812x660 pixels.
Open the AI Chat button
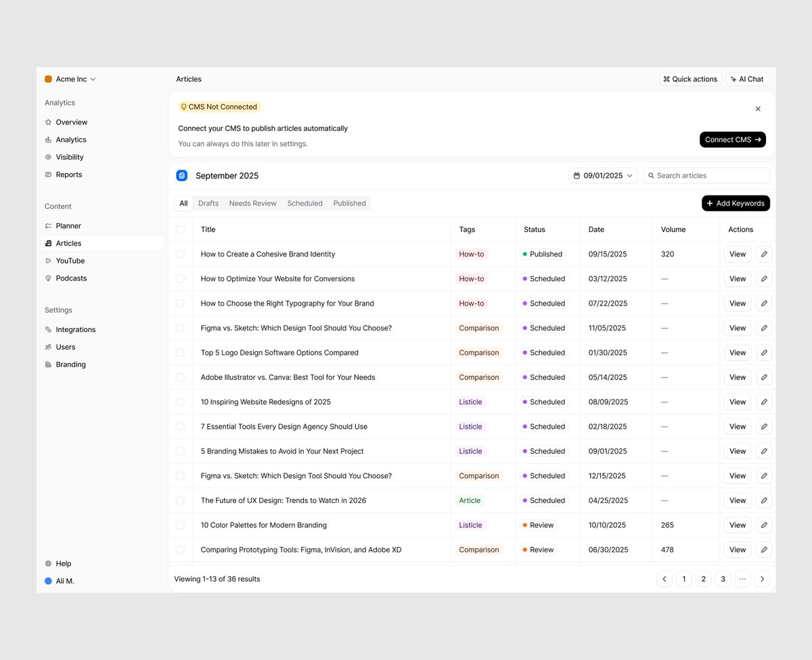pos(747,79)
